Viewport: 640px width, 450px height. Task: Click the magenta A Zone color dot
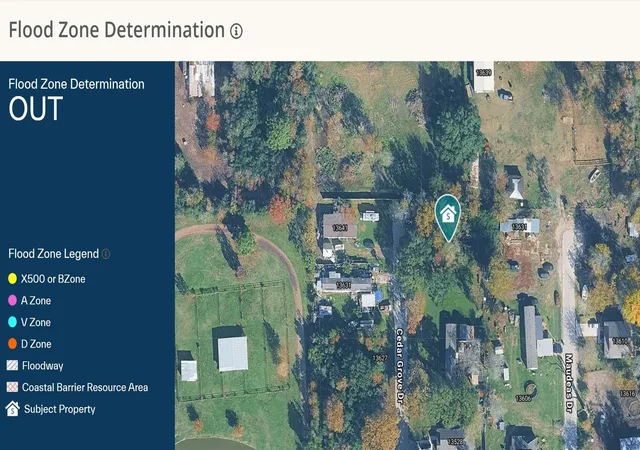[x=12, y=300]
